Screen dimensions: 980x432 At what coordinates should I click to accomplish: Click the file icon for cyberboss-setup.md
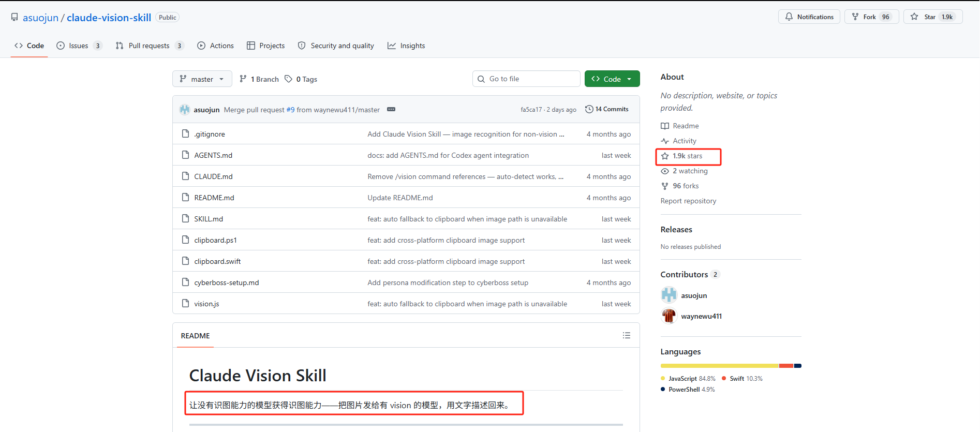click(x=185, y=282)
